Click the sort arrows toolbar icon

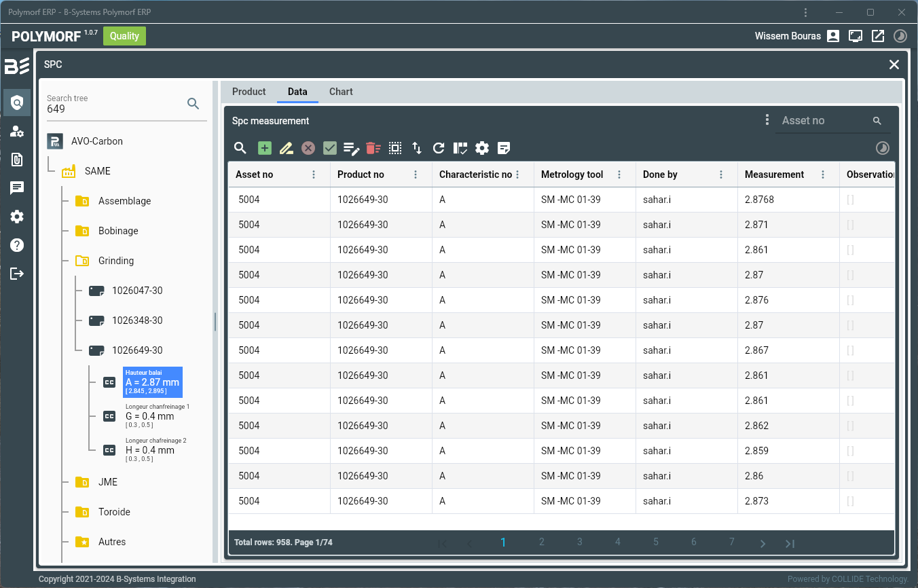click(x=417, y=148)
